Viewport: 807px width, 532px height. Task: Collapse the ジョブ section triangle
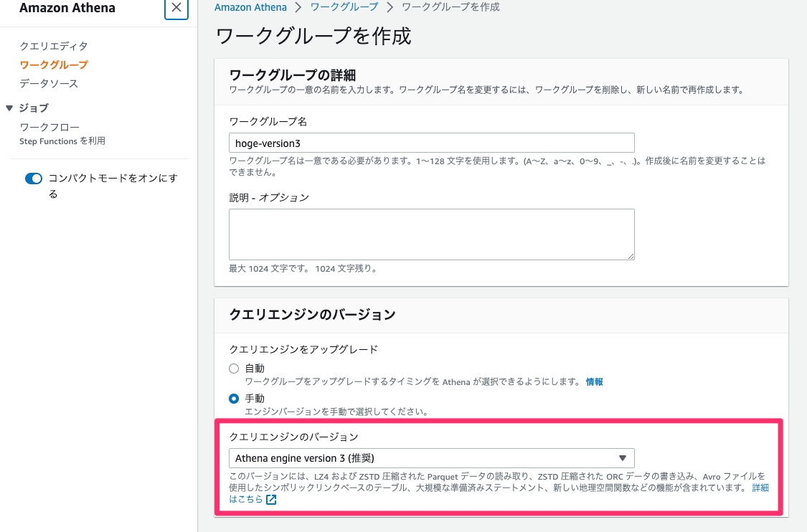[x=9, y=108]
